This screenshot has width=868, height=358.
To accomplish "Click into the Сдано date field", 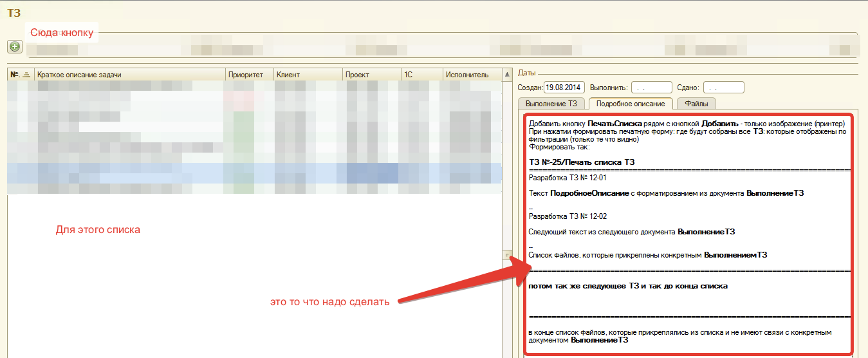I will click(x=723, y=88).
